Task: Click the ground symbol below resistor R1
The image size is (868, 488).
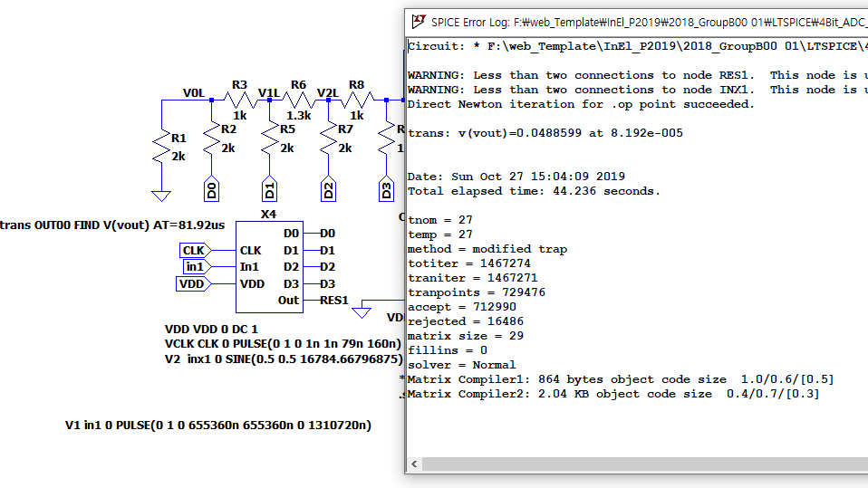Action: pyautogui.click(x=161, y=194)
